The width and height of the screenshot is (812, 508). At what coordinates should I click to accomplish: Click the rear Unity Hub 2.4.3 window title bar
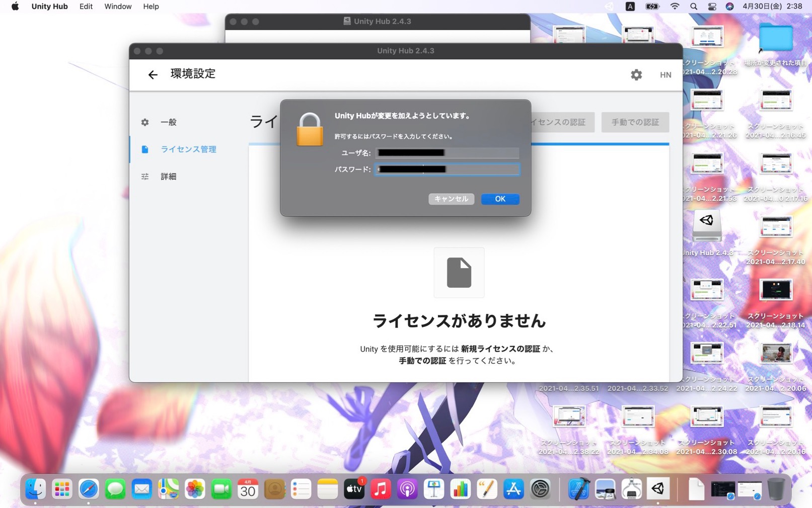(378, 22)
